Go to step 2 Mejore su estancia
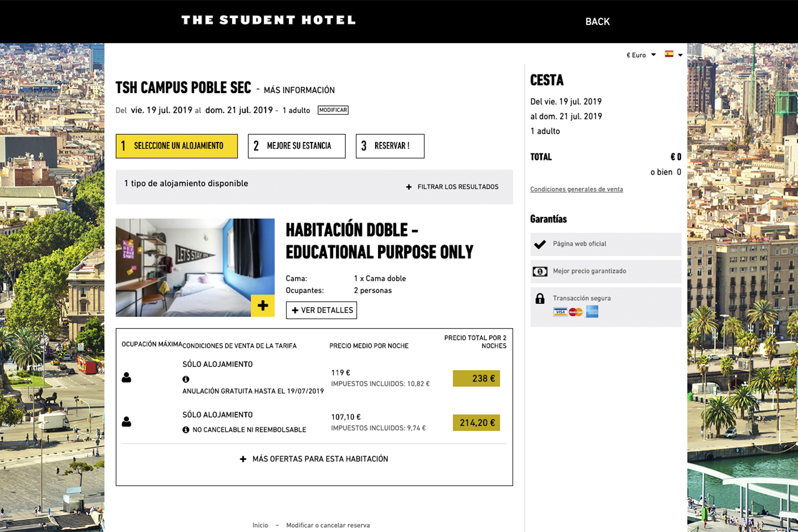Viewport: 798px width, 532px height. point(296,146)
